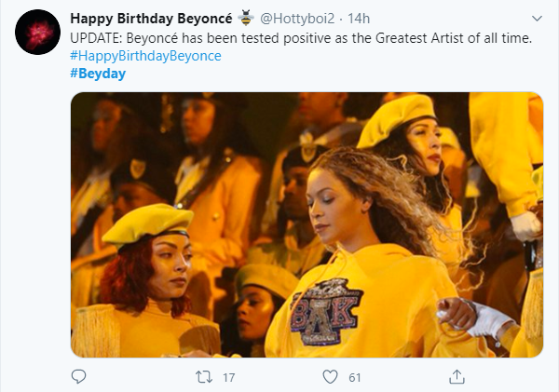Reply to the Beyoncé birthday tweet
This screenshot has height=392, width=559.
tap(78, 377)
